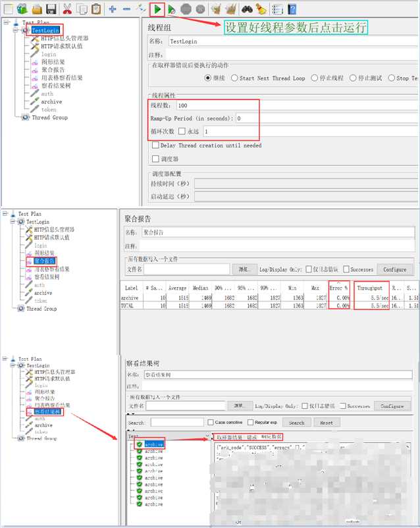Open the Function Helper list icon
420x528 pixels.
pos(277,9)
